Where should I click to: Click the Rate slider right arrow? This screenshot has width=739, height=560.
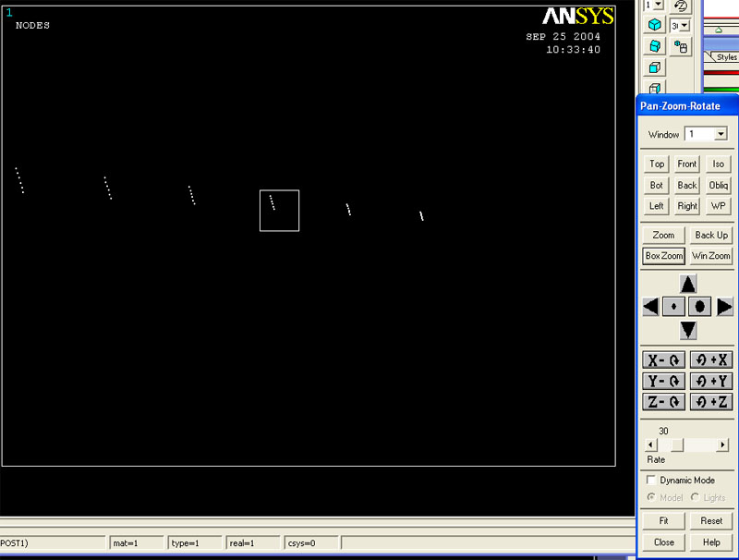coord(723,445)
